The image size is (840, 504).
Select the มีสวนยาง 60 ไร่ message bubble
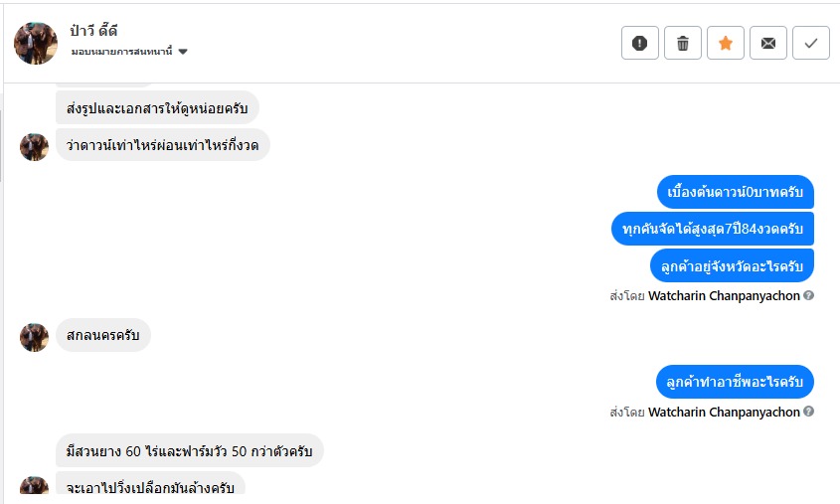(189, 451)
